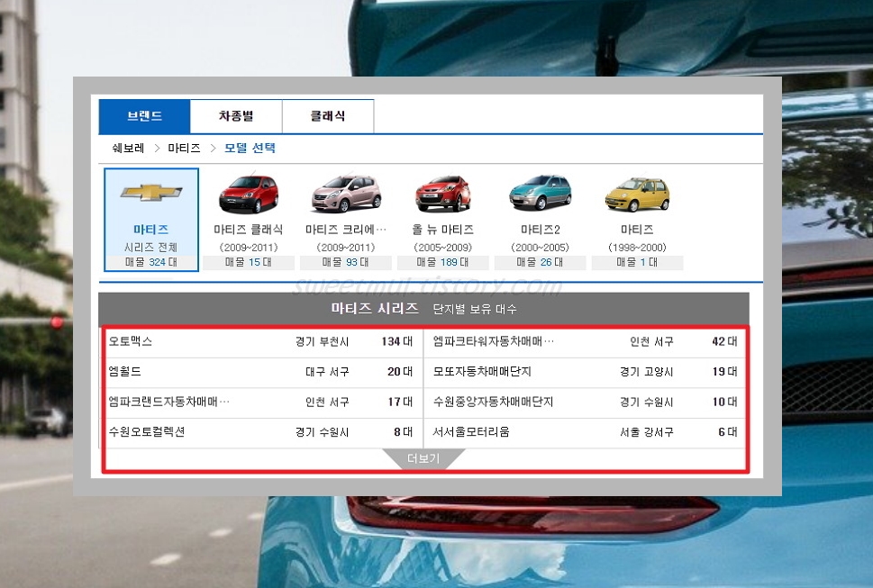Choose the pink 마티즈 크리에이티브 car thumbnail

(x=346, y=194)
